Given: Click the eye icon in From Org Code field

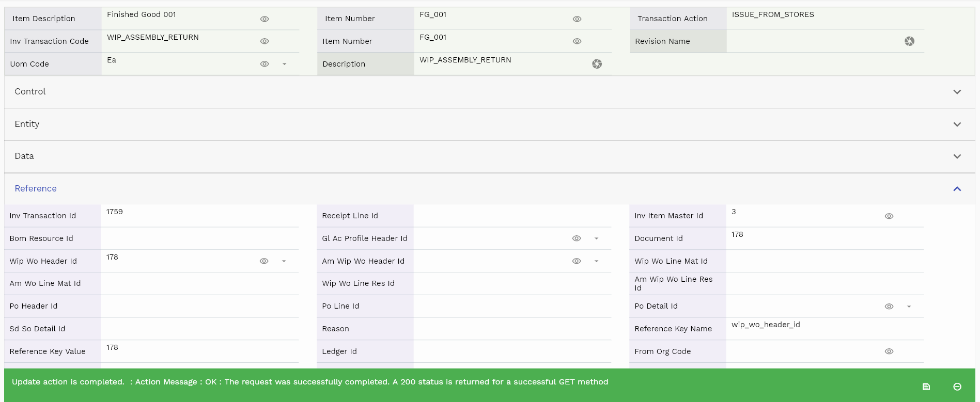Looking at the screenshot, I should coord(889,351).
